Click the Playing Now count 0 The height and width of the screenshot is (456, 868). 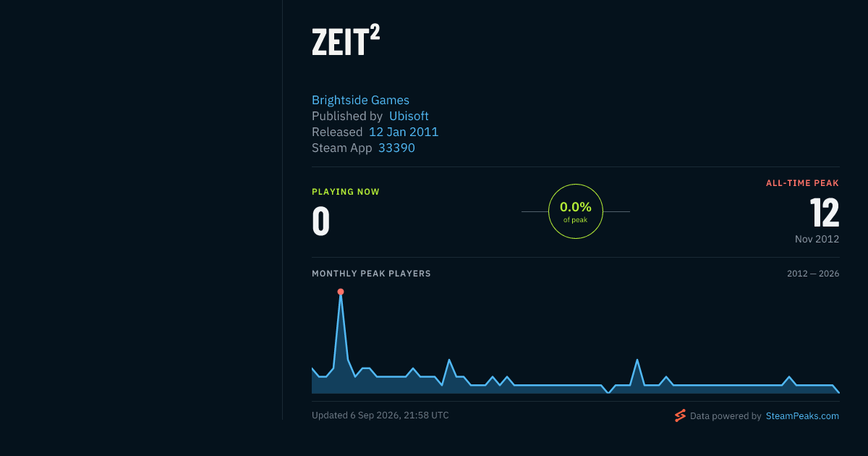point(320,222)
